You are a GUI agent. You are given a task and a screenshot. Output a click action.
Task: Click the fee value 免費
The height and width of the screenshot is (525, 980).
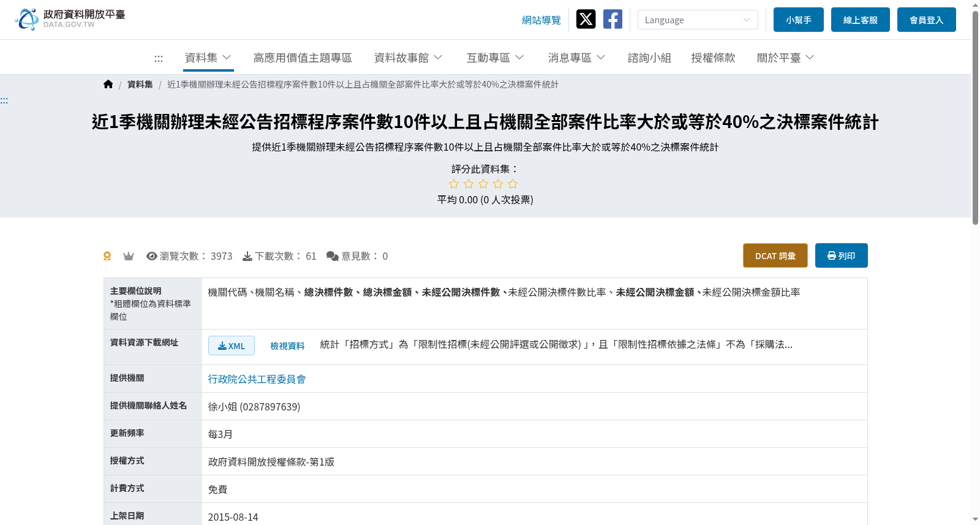[x=217, y=489]
